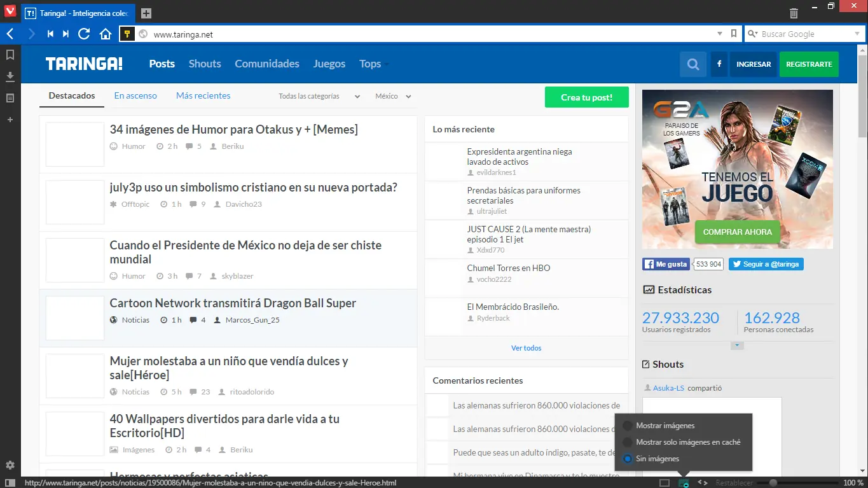Click the address bar URL field
Viewport: 868px width, 488px height.
(x=432, y=34)
